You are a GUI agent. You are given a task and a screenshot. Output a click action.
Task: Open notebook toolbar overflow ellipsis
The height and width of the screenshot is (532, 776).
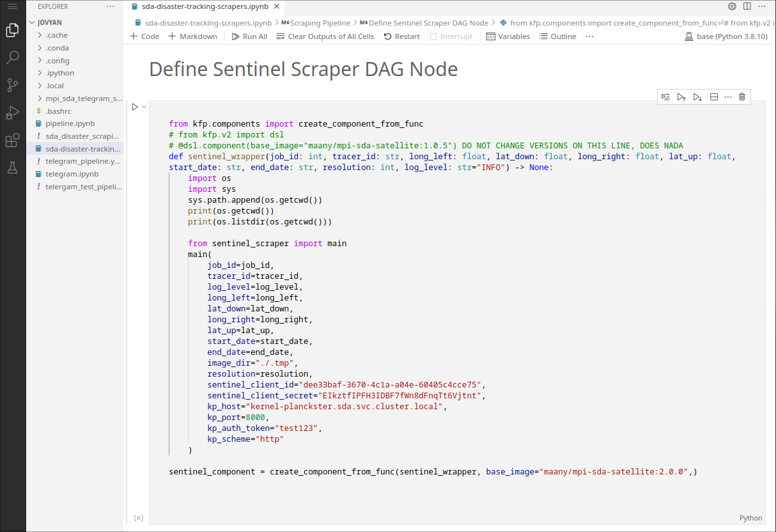click(589, 36)
